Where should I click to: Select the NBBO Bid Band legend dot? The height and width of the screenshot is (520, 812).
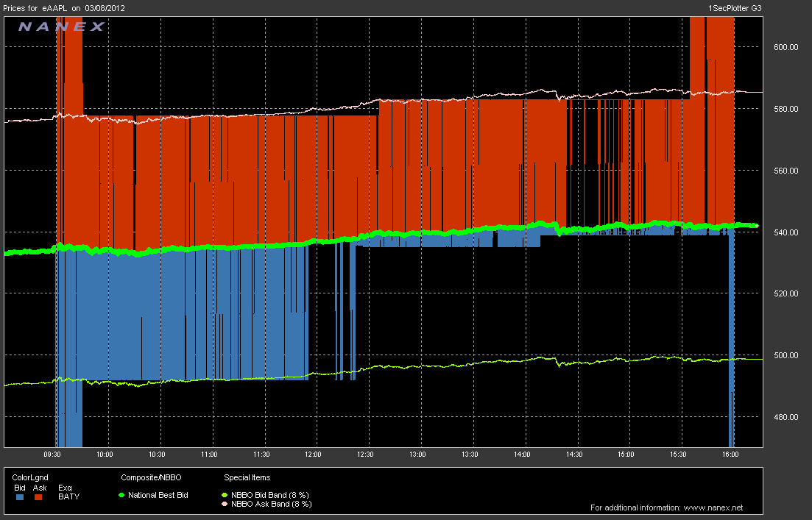point(225,495)
